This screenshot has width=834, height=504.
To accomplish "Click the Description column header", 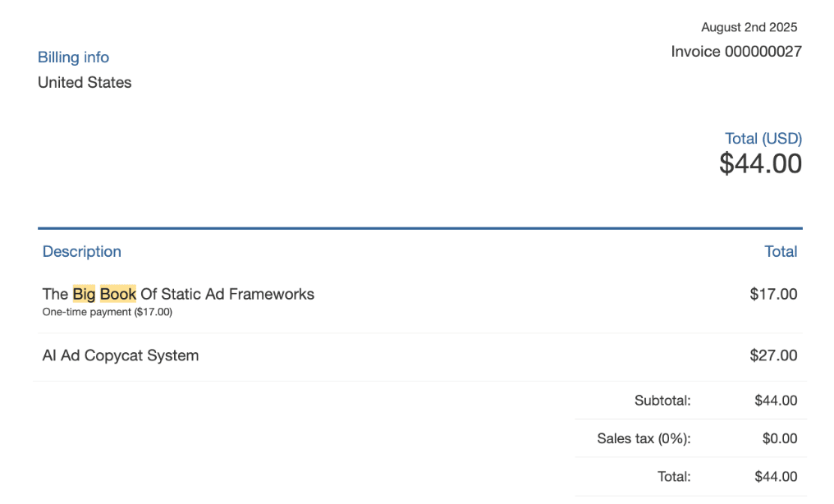I will coord(81,252).
